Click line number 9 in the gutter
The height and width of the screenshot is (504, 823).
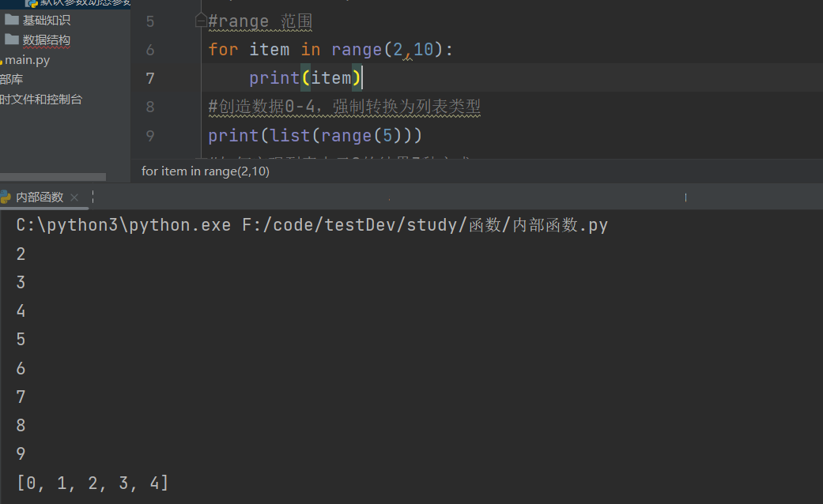click(x=150, y=136)
